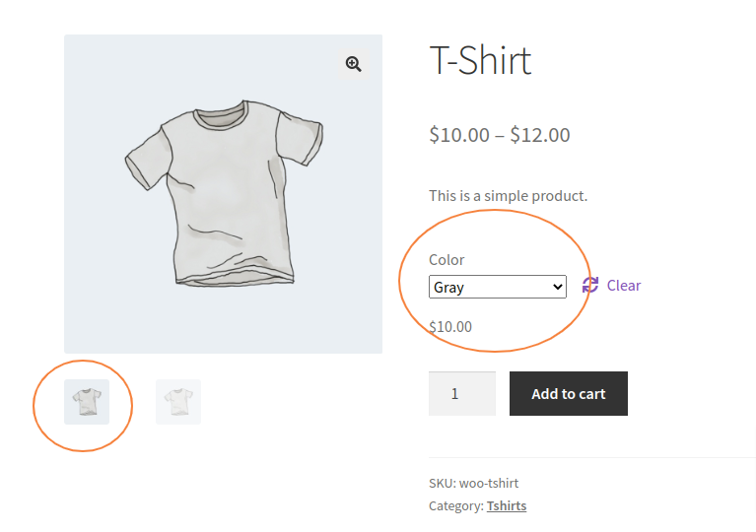Click the chevron arrow in Color select
The width and height of the screenshot is (756, 532).
click(x=557, y=288)
